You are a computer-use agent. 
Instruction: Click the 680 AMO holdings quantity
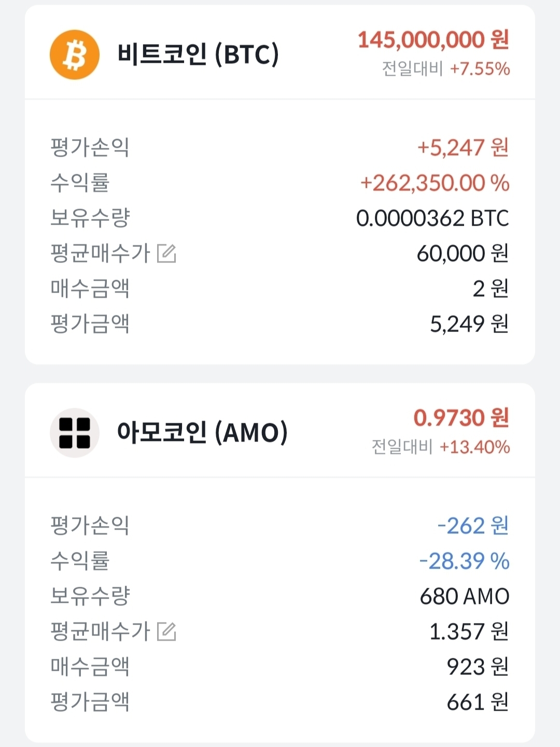click(x=464, y=597)
